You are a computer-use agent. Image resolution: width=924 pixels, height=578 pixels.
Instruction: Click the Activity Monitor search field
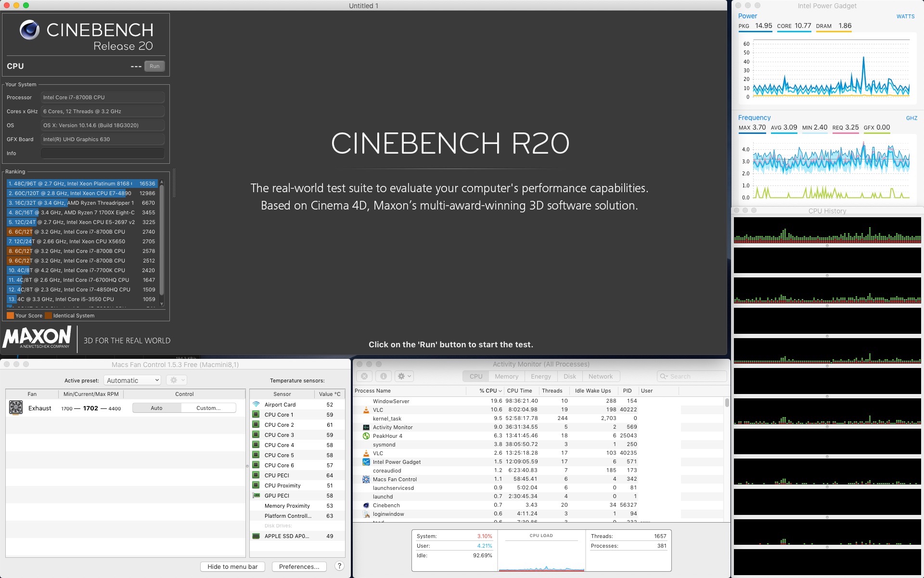click(x=692, y=376)
